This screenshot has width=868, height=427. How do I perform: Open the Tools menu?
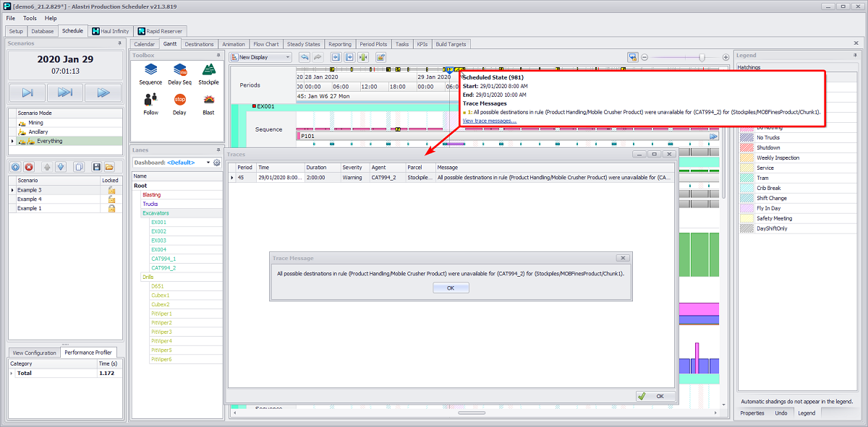[x=30, y=18]
